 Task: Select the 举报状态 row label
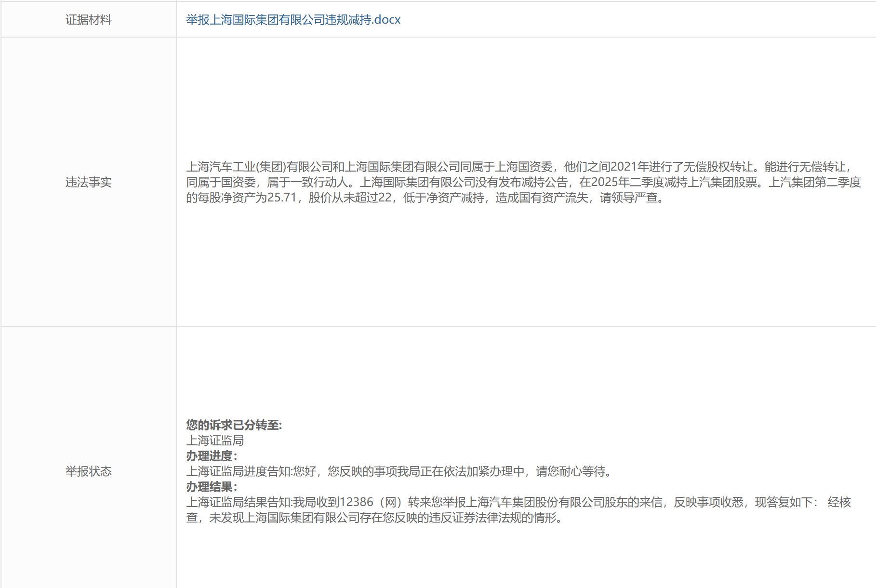click(x=89, y=471)
